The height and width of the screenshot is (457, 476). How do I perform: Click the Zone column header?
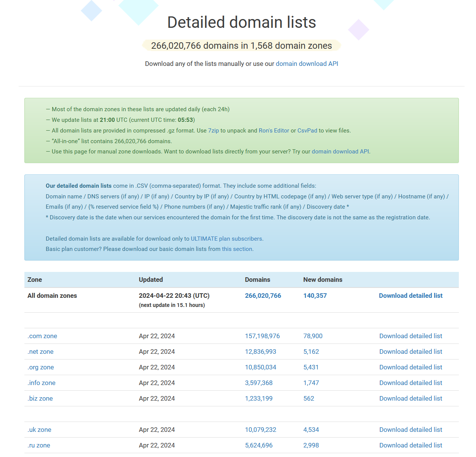point(35,280)
